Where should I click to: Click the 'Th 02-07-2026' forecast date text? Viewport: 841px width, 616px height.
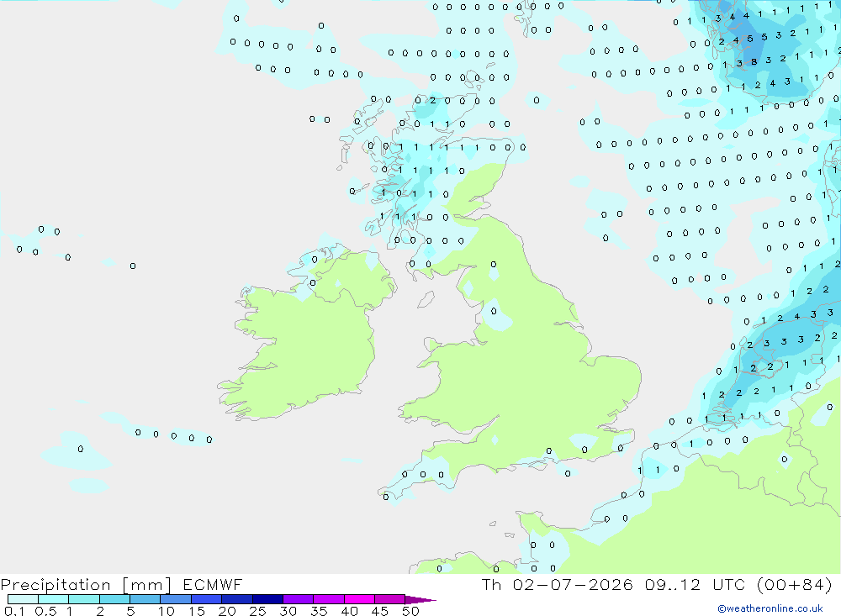coord(557,585)
